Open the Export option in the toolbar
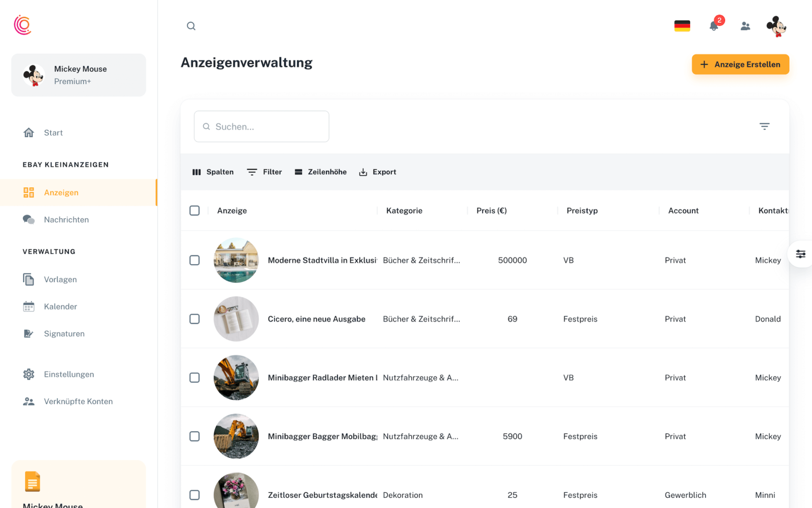Image resolution: width=812 pixels, height=508 pixels. 378,172
